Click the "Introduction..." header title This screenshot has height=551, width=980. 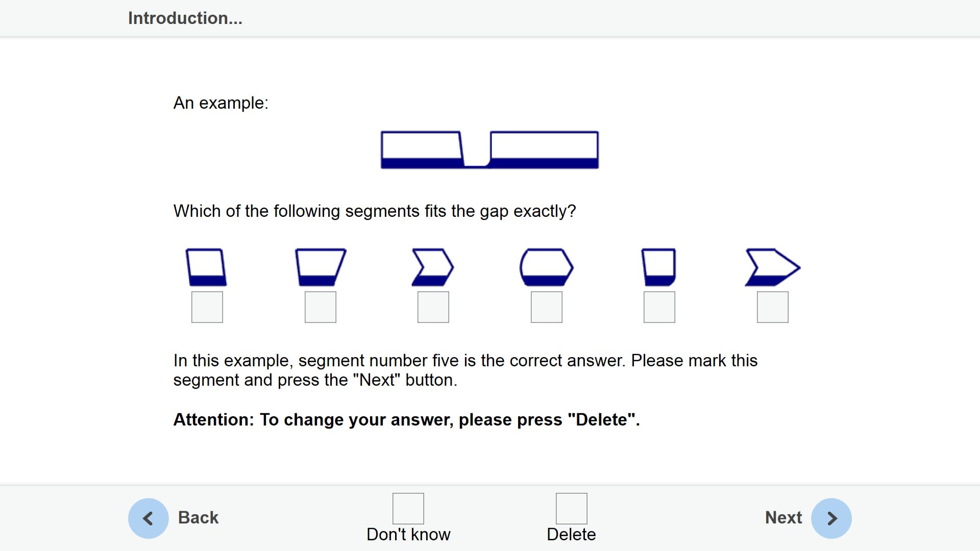click(185, 18)
